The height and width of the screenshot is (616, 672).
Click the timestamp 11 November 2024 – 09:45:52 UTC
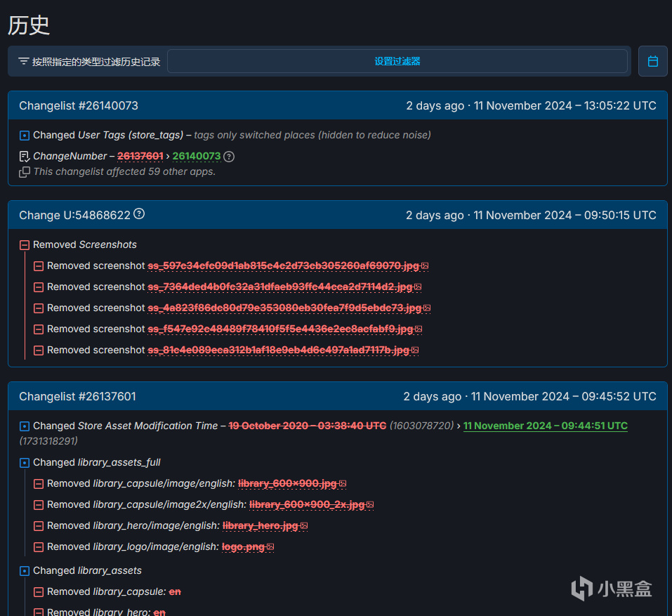coord(564,396)
